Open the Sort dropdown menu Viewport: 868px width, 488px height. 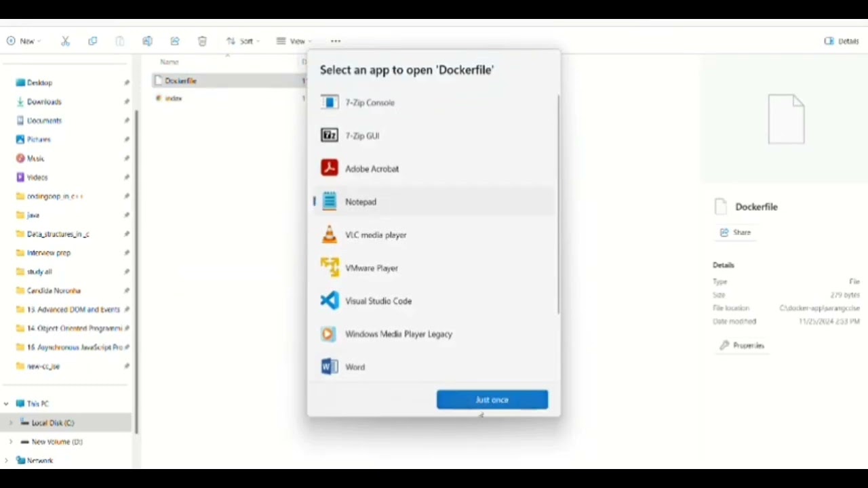243,41
